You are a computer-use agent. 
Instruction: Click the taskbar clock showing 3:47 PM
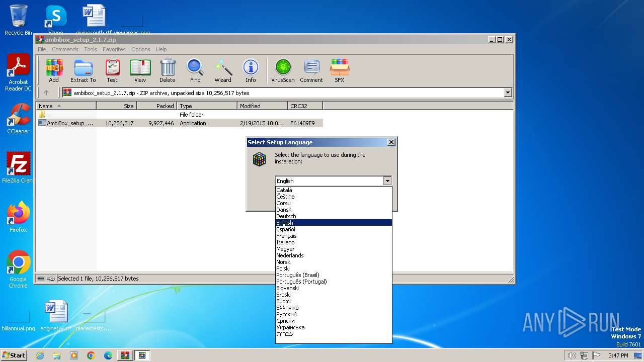pyautogui.click(x=618, y=355)
